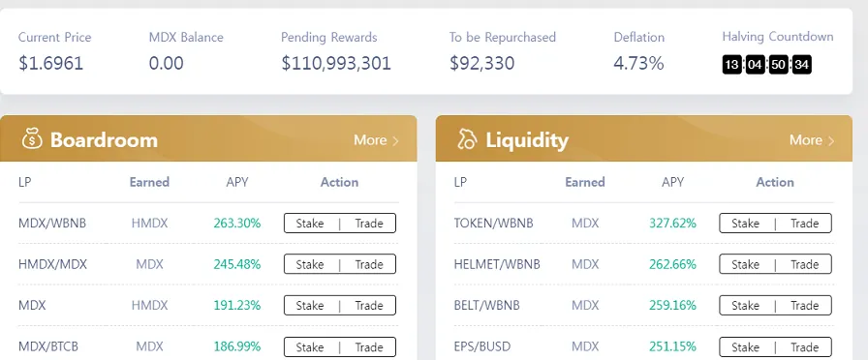Trade the HELMET/WBNB pair

pyautogui.click(x=804, y=264)
